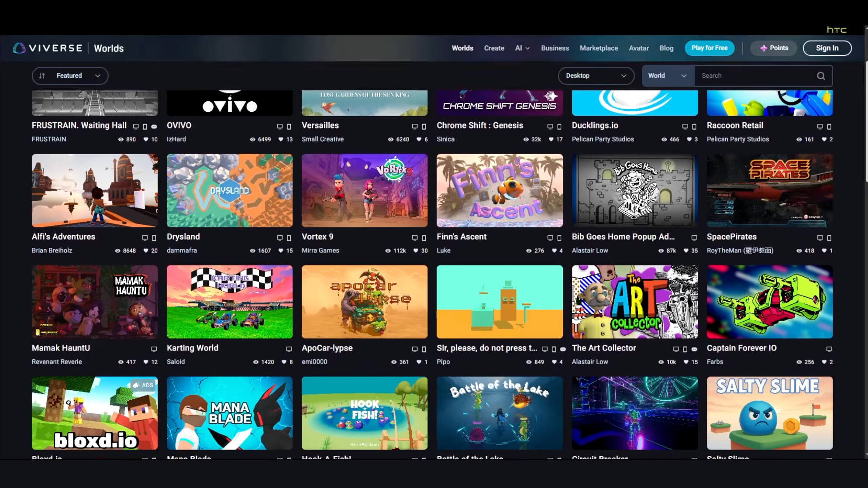The width and height of the screenshot is (868, 488).
Task: Click the desktop platform icon on Alfi's Adventures
Action: (145, 238)
